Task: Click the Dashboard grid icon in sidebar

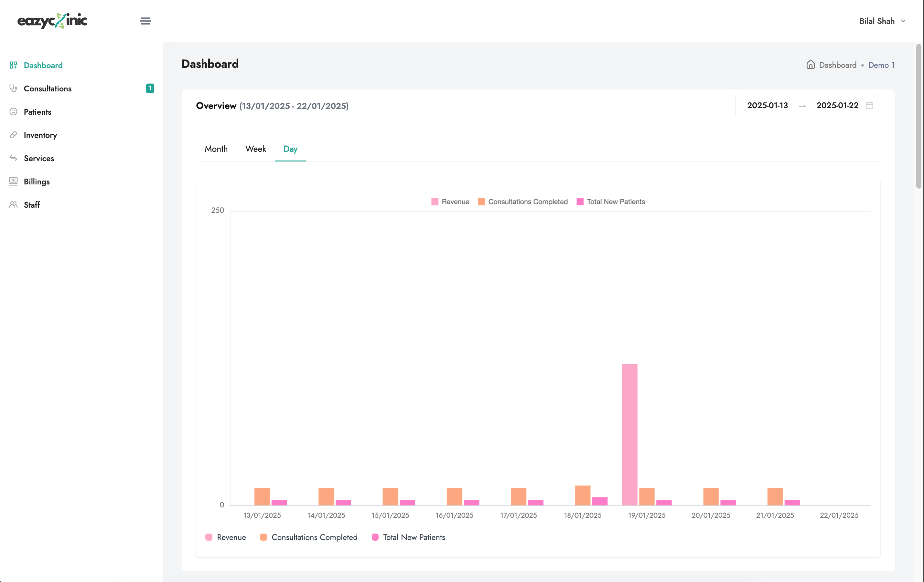Action: coord(14,65)
